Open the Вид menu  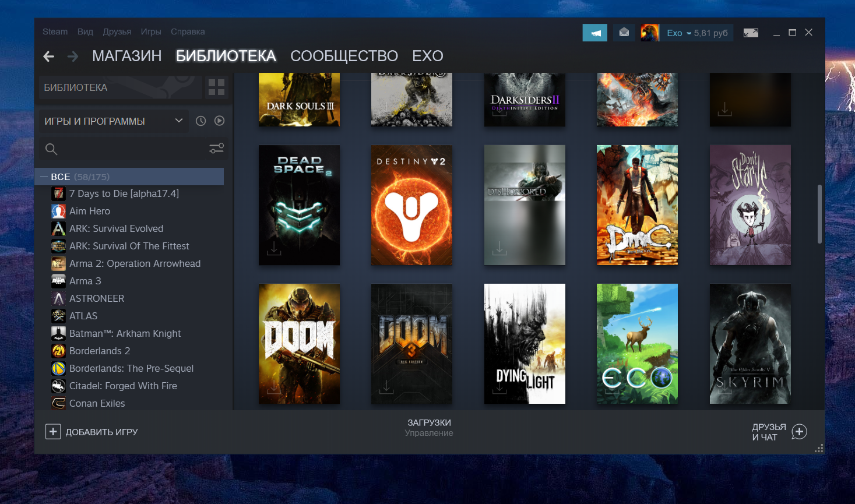[x=85, y=31]
